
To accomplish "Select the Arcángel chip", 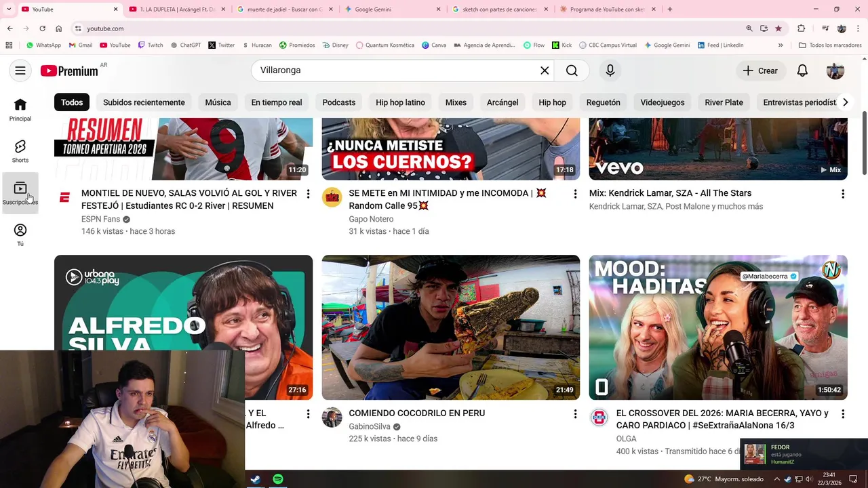I will [502, 102].
